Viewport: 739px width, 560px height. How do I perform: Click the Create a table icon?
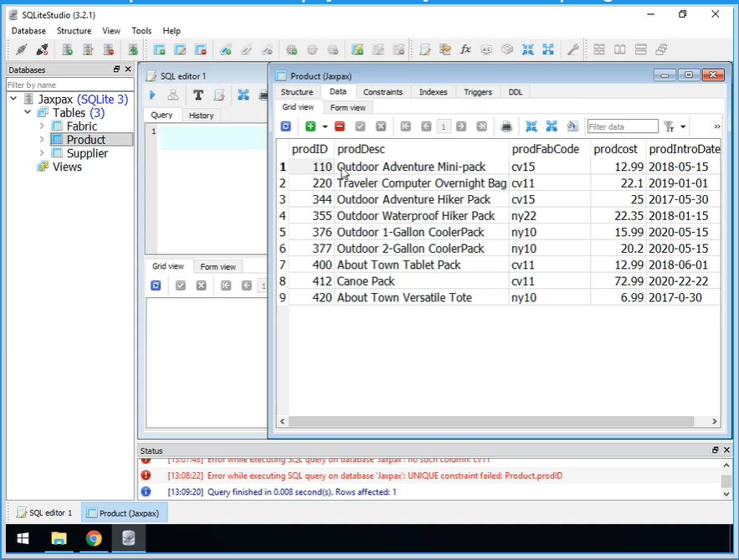(159, 49)
